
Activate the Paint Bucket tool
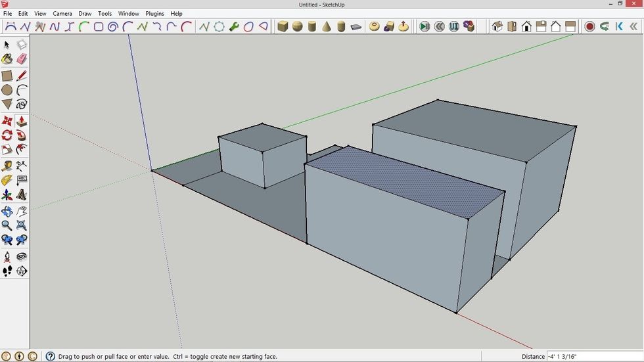pos(7,59)
